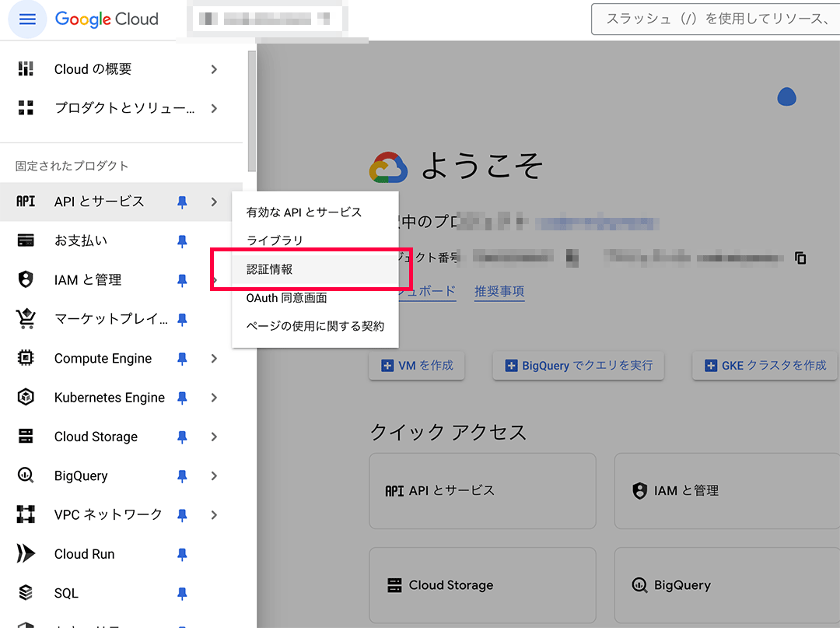Click the sidebar vertical scrollbar
The height and width of the screenshot is (628, 840).
[252, 111]
